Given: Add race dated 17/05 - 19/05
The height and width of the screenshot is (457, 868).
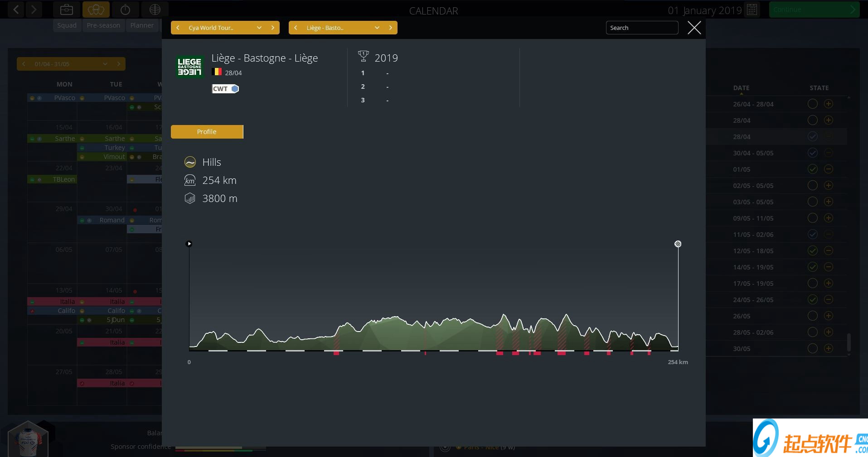Looking at the screenshot, I should coord(828,283).
